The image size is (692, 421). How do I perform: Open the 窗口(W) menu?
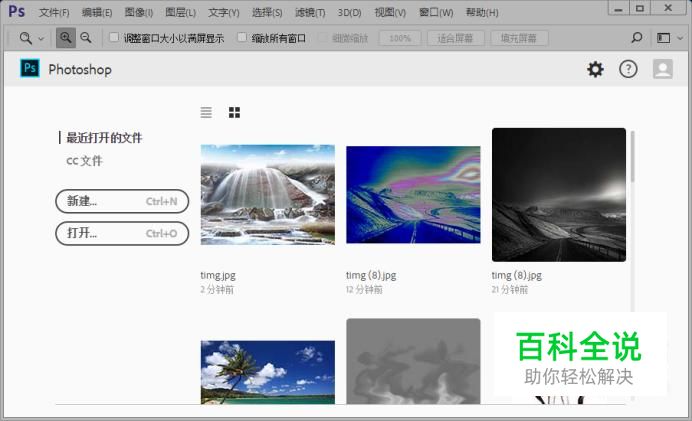436,12
